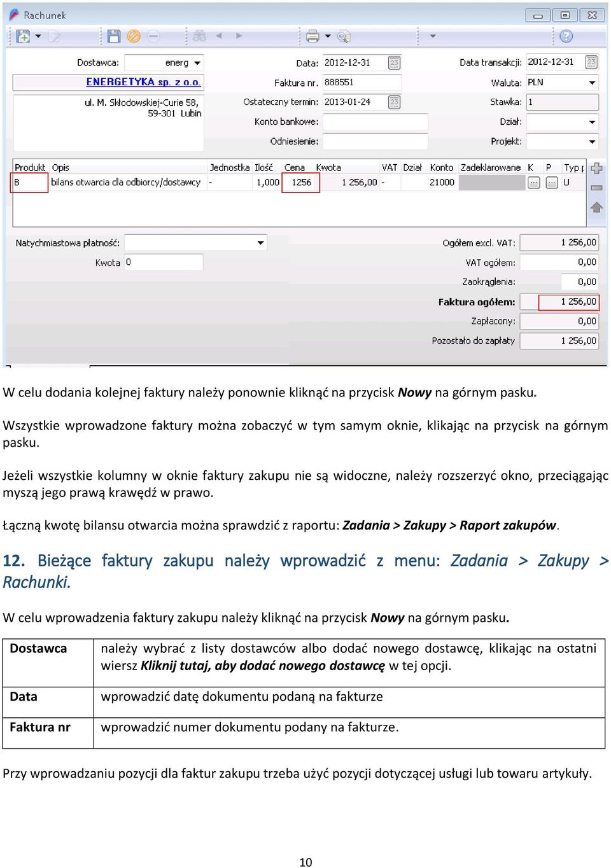Open the calendar for Data field

[x=395, y=62]
